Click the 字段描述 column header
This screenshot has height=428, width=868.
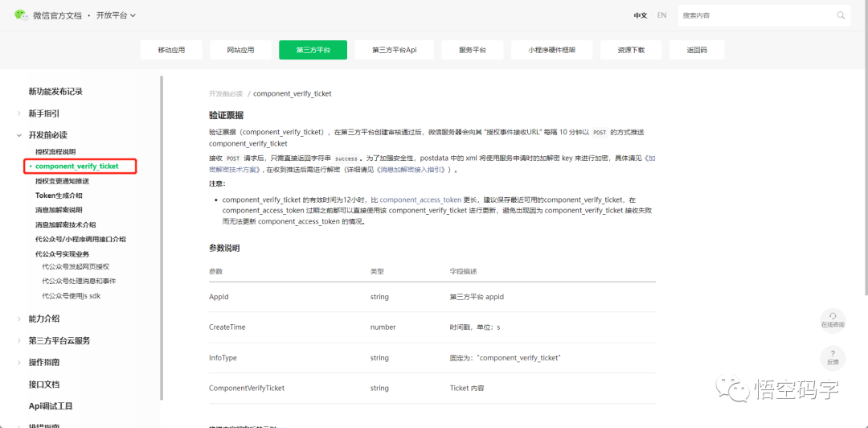tap(464, 272)
